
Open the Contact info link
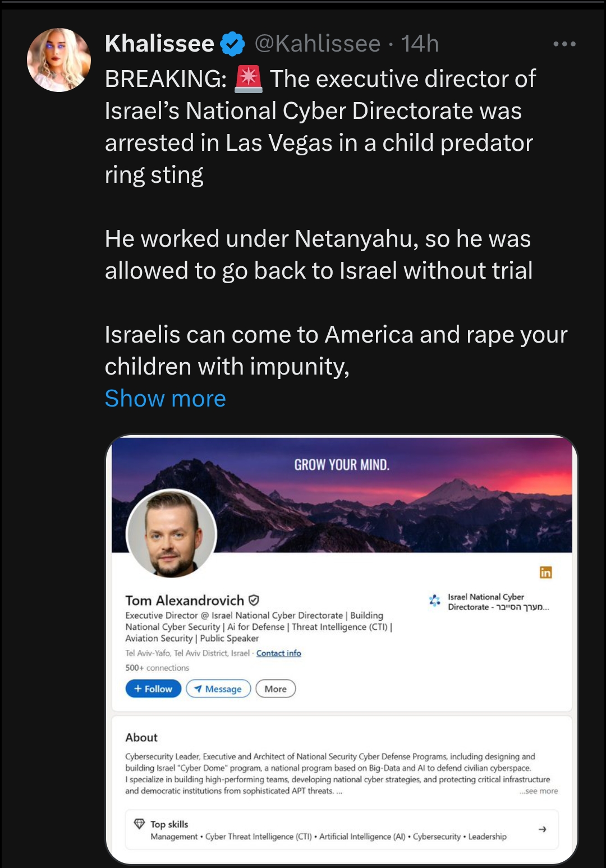tap(279, 653)
